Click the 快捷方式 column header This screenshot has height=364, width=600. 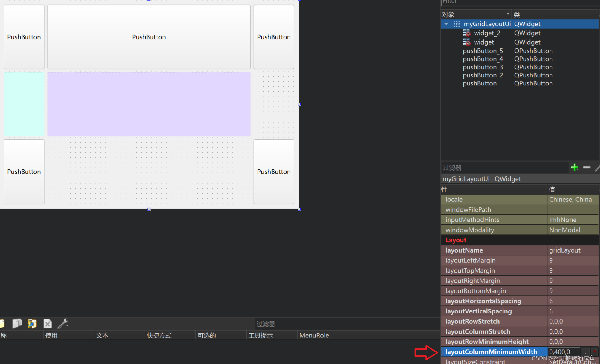pyautogui.click(x=159, y=335)
